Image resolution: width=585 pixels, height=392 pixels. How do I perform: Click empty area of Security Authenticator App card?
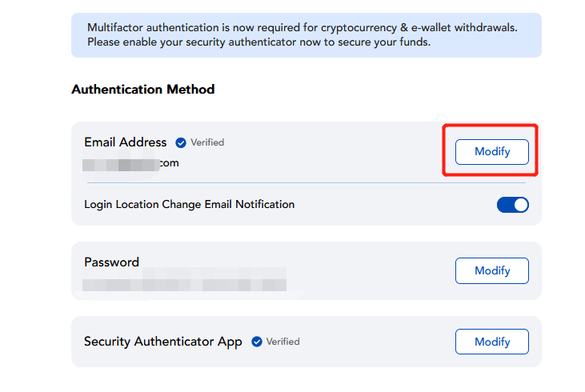coord(376,342)
